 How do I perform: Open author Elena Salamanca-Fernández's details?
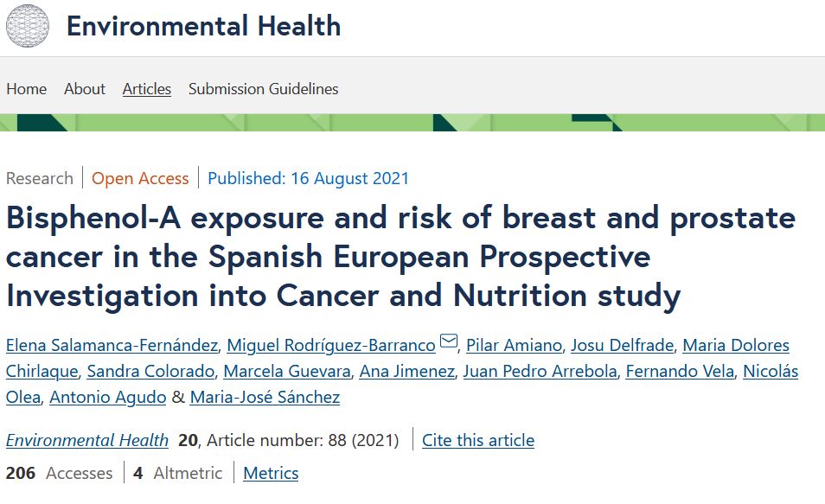click(x=112, y=346)
